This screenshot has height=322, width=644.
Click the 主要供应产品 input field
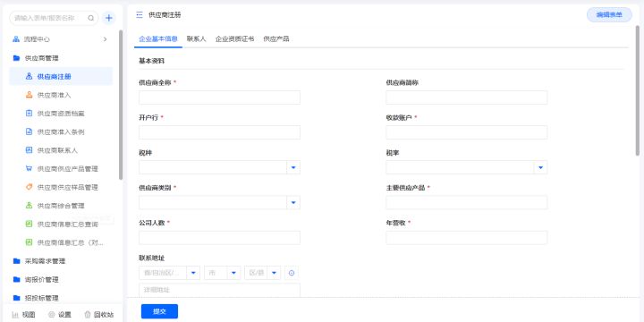point(467,202)
